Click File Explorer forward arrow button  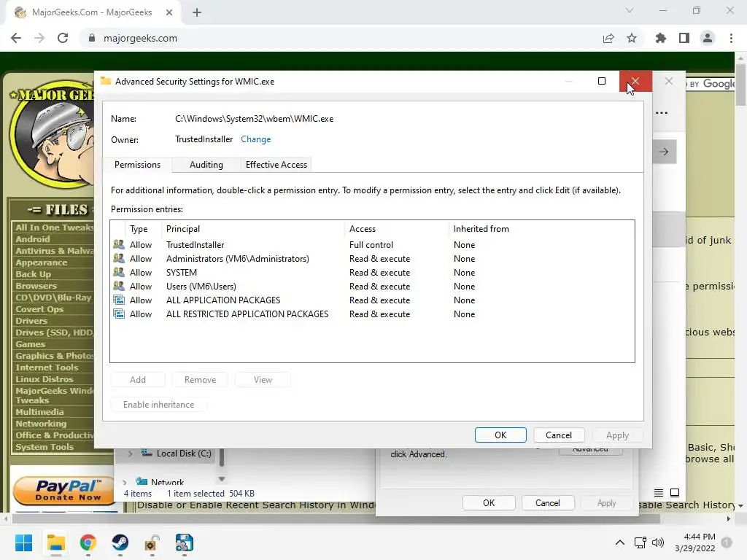tap(664, 152)
